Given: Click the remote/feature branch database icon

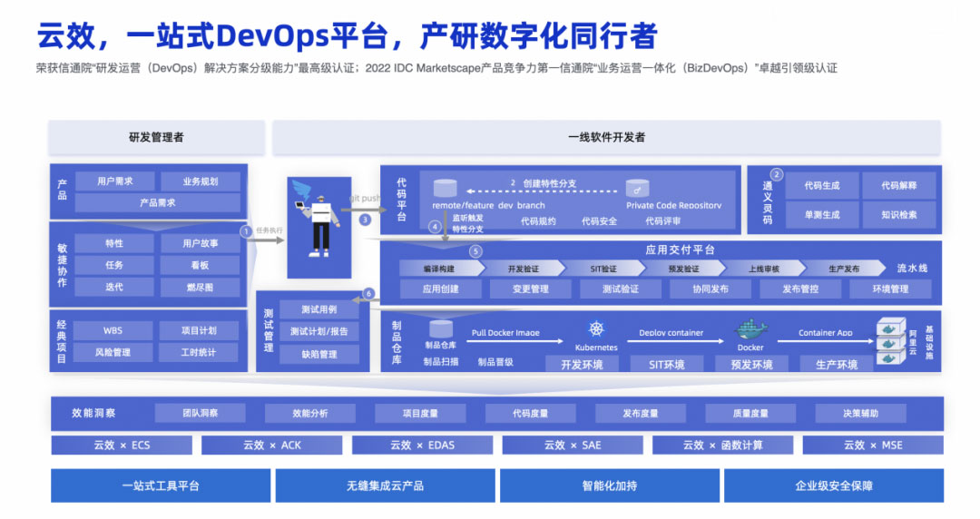Looking at the screenshot, I should tap(445, 188).
